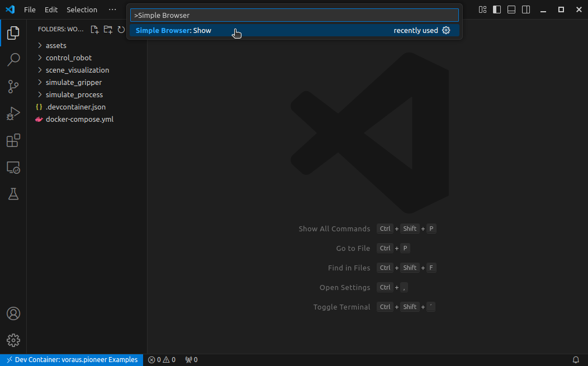This screenshot has width=588, height=366.
Task: Open the notifications bell
Action: [x=576, y=360]
